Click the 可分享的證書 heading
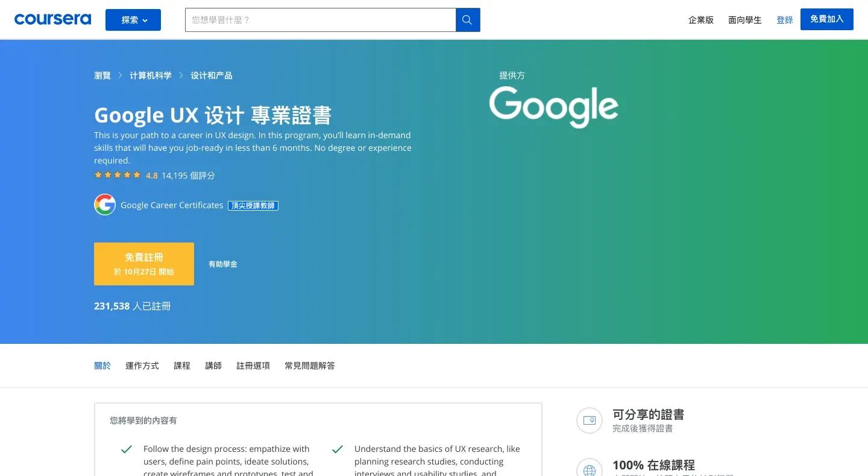The height and width of the screenshot is (476, 868). [x=648, y=414]
